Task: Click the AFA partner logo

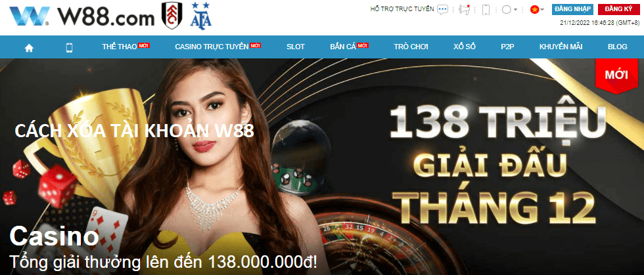Action: pyautogui.click(x=201, y=15)
